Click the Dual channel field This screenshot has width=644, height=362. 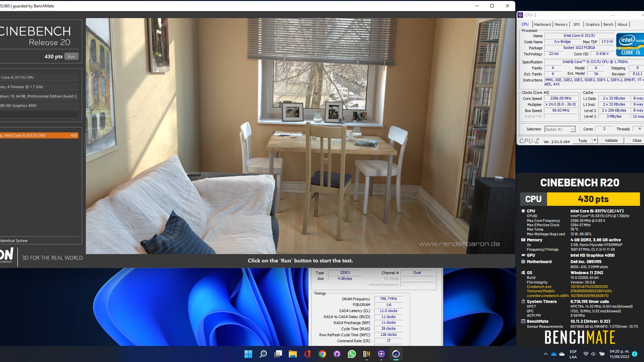click(417, 273)
